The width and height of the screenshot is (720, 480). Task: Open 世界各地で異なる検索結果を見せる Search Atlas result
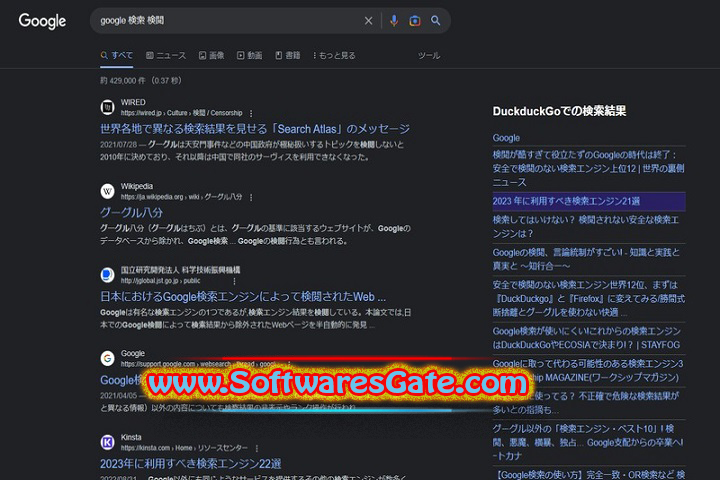click(255, 129)
